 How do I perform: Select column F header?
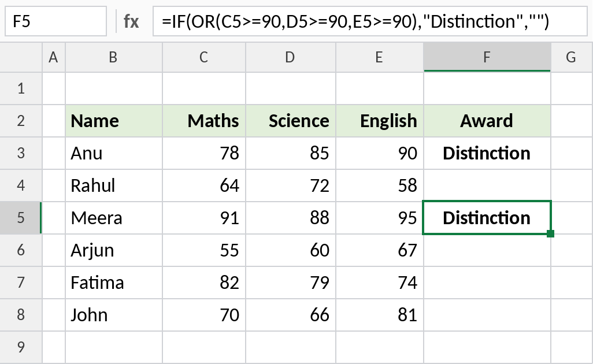pyautogui.click(x=487, y=57)
